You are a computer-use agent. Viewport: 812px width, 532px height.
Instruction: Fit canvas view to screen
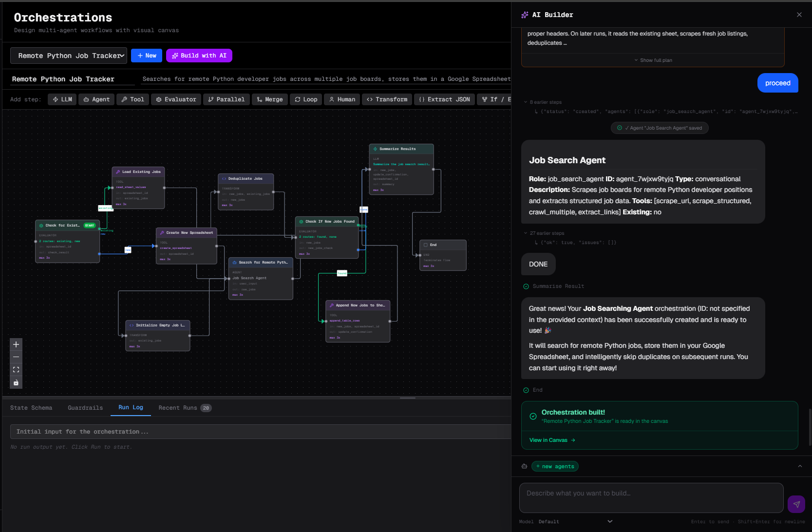(16, 370)
